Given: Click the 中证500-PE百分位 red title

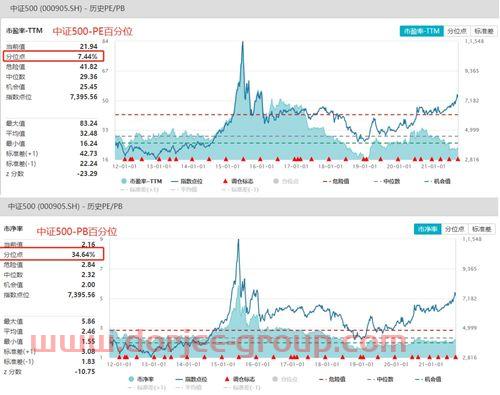Looking at the screenshot, I should [x=93, y=31].
